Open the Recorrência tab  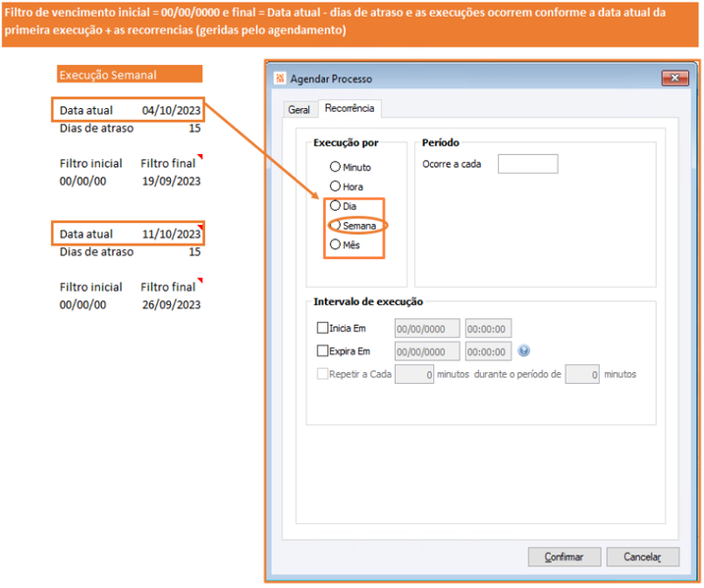350,108
